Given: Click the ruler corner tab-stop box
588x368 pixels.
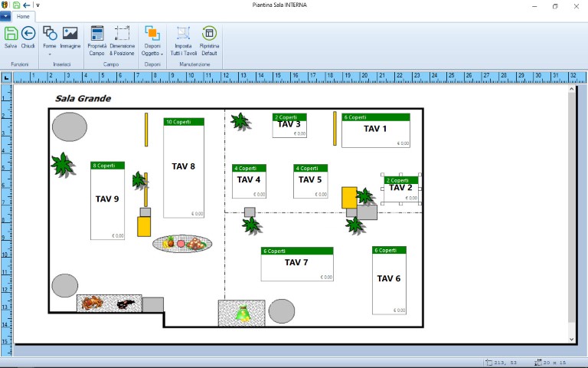Looking at the screenshot, I should [x=5, y=77].
